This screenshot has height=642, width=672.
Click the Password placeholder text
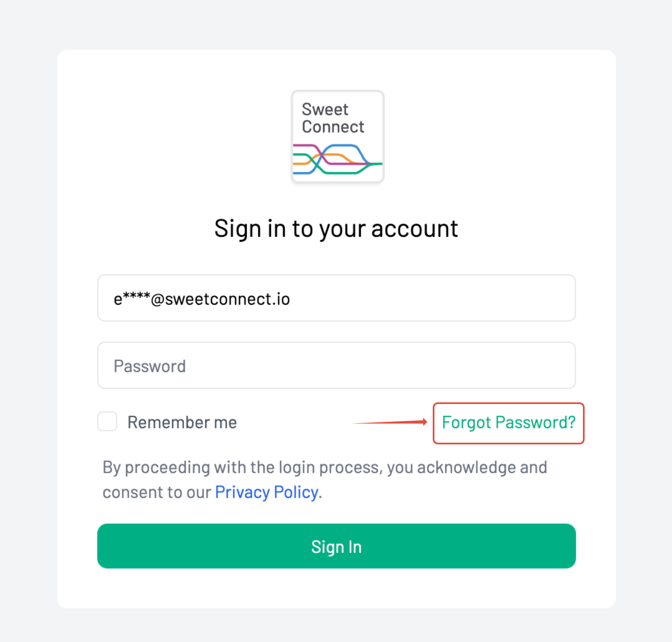click(x=150, y=366)
